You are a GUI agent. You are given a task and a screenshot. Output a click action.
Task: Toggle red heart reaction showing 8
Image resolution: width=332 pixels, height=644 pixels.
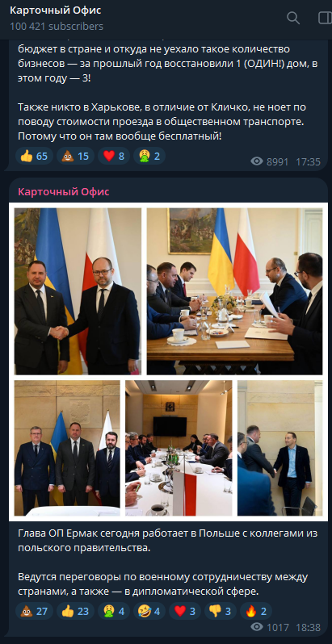click(114, 156)
